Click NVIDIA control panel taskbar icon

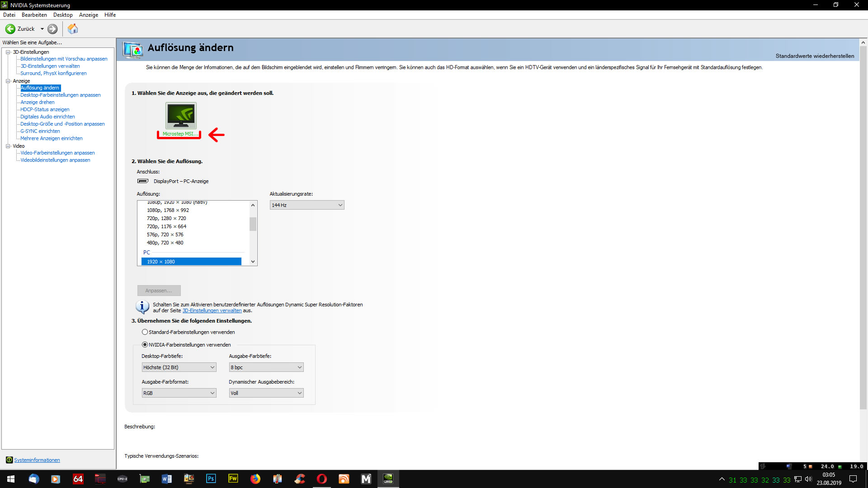pyautogui.click(x=388, y=479)
